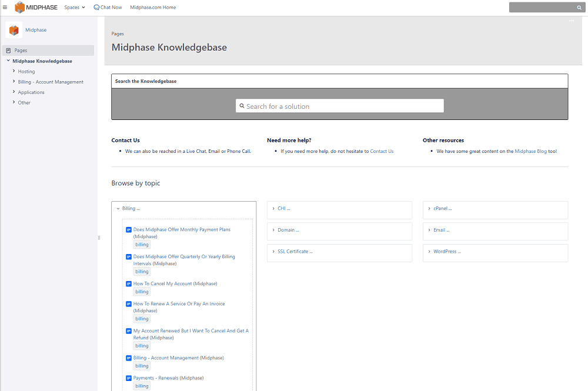Screen dimensions: 588x391
Task: Click billing tag under 'My Account Renewed' article
Action: click(x=142, y=346)
